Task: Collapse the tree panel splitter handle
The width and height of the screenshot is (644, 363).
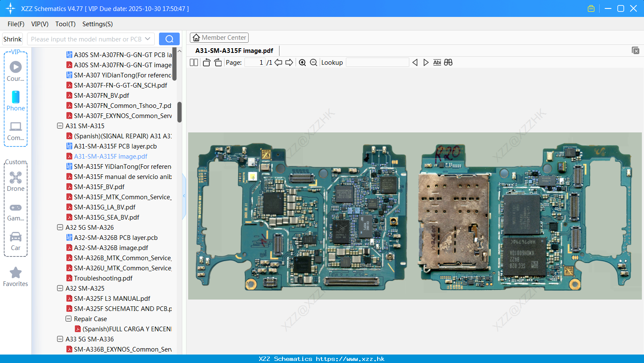Action: coord(184,196)
